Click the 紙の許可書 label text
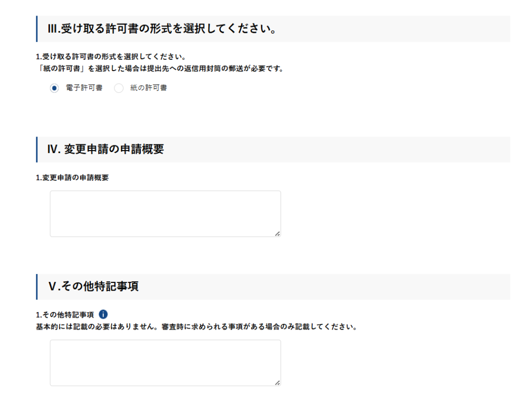The height and width of the screenshot is (394, 532). pos(149,88)
